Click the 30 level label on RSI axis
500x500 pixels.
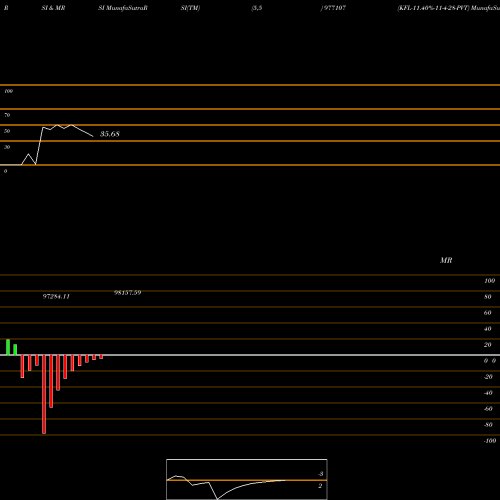(x=7, y=147)
